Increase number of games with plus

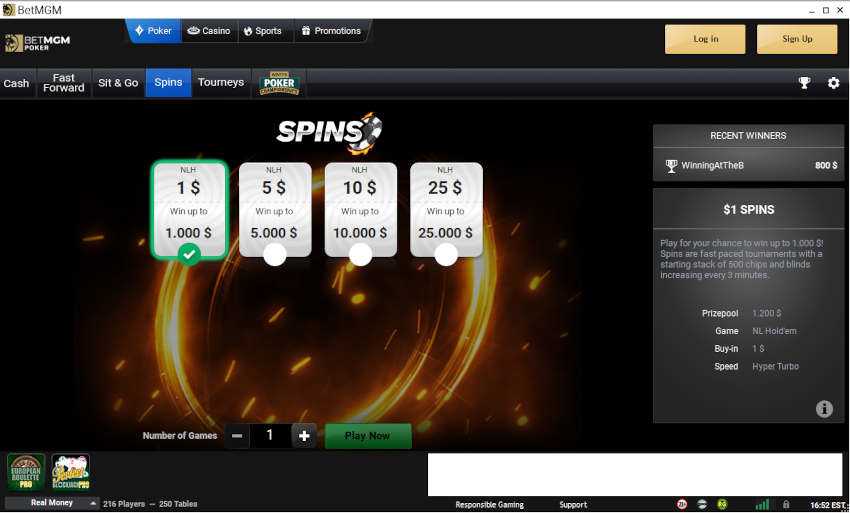pos(304,436)
